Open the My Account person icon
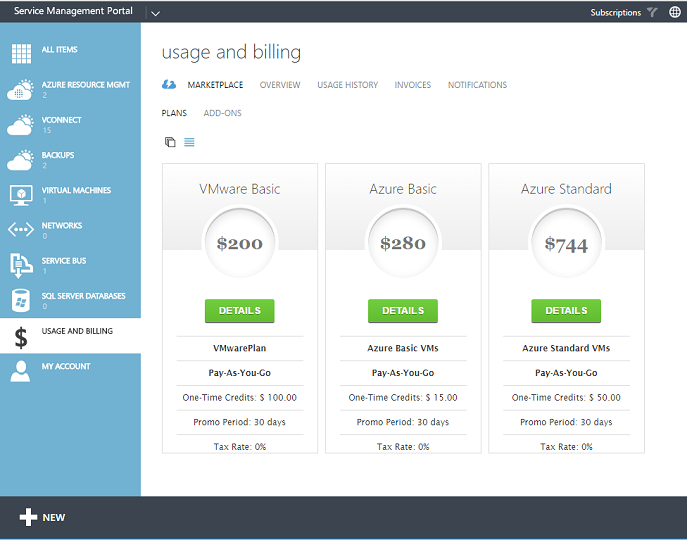Image resolution: width=687 pixels, height=540 pixels. [x=20, y=371]
